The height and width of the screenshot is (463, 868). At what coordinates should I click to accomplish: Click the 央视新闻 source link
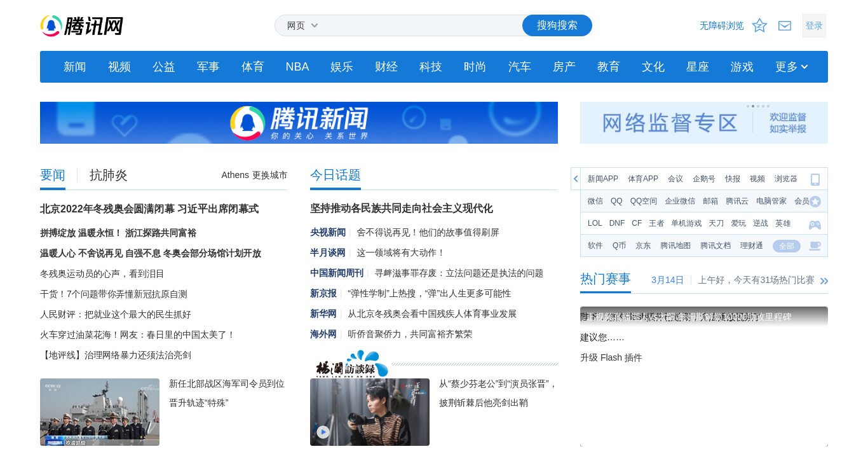click(328, 232)
